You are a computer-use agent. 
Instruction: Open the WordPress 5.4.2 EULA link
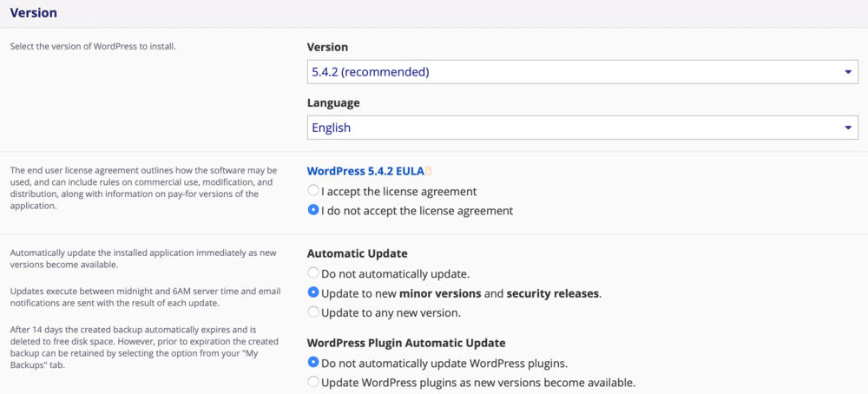coord(365,172)
